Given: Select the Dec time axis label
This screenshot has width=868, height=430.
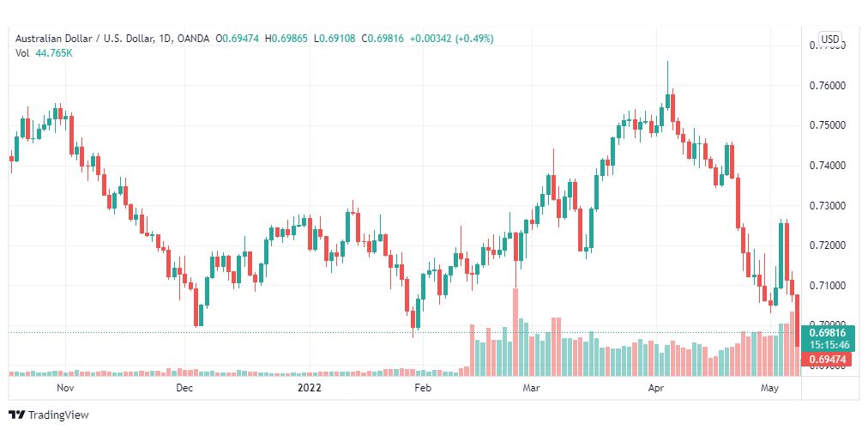Looking at the screenshot, I should pyautogui.click(x=184, y=389).
